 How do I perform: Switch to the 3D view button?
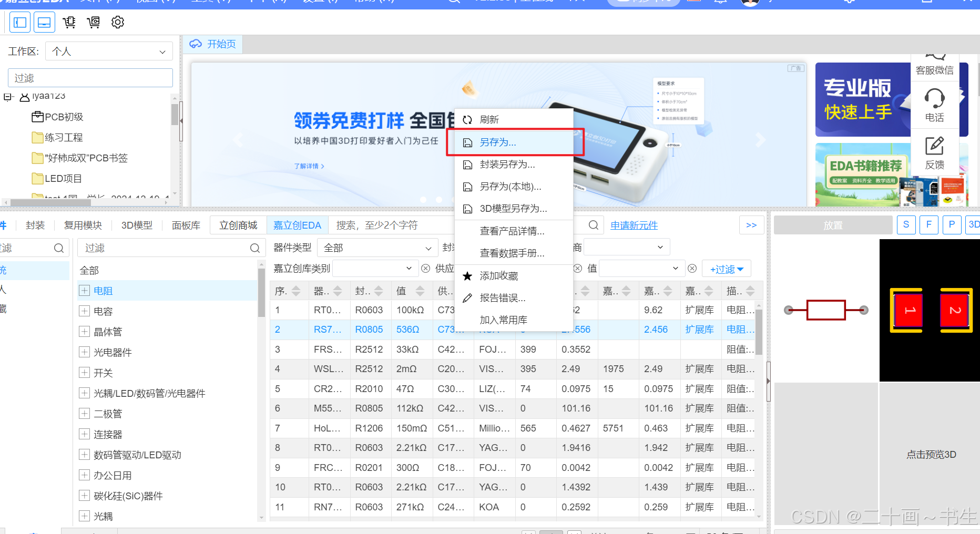[x=973, y=225]
